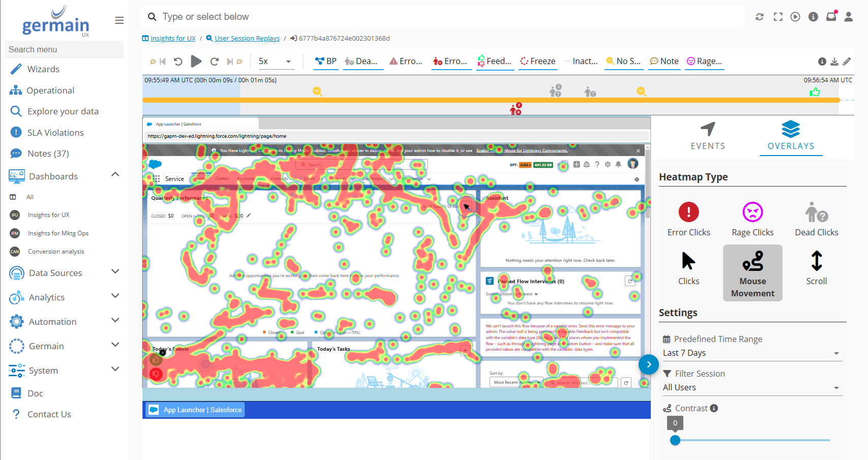Screen dimensions: 868x460
Task: Enable the Inactivity event filter
Action: (581, 61)
